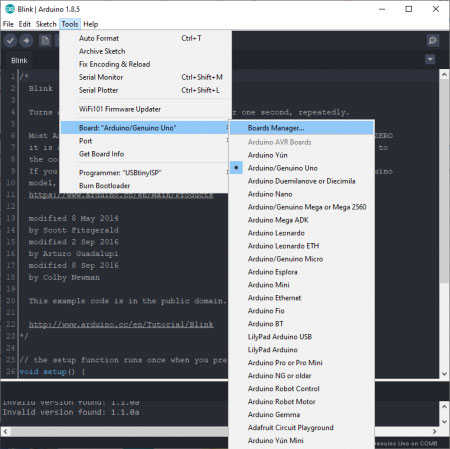This screenshot has width=450, height=449.
Task: Choose Arduino Ethernet board
Action: tap(302, 298)
